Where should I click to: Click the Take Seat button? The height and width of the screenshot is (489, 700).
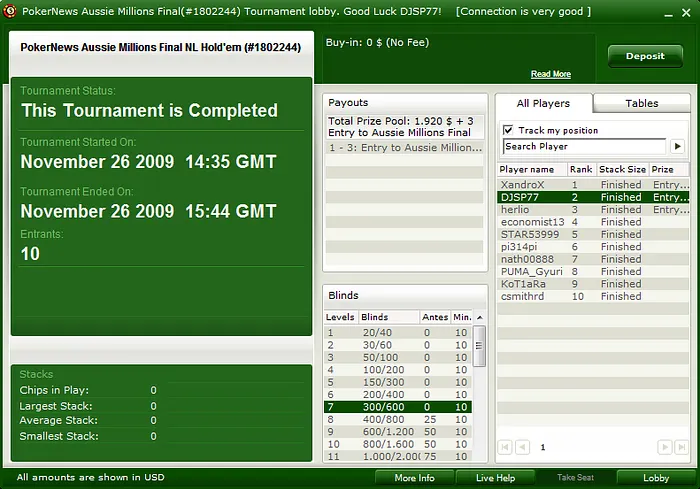tap(575, 478)
